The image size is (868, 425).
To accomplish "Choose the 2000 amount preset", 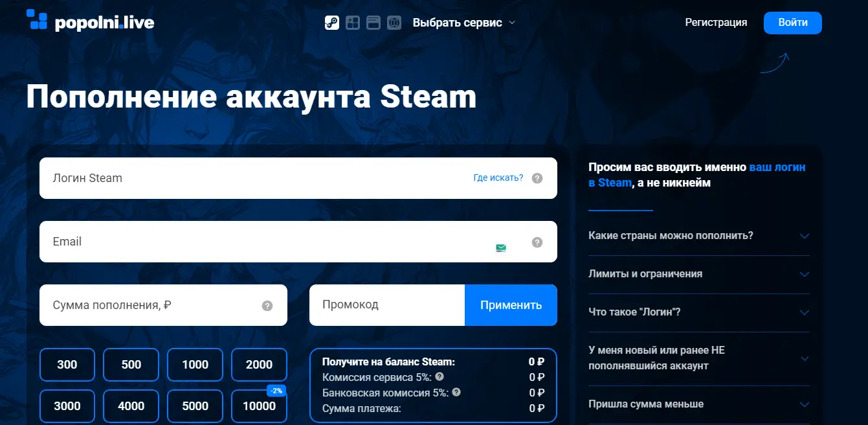I will [259, 365].
